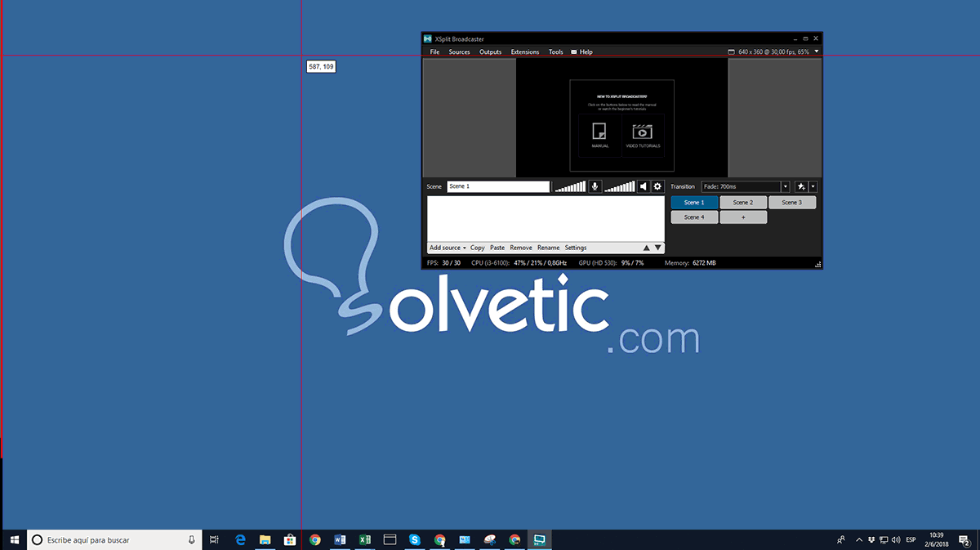Expand the dropdown beside the star icon

813,186
